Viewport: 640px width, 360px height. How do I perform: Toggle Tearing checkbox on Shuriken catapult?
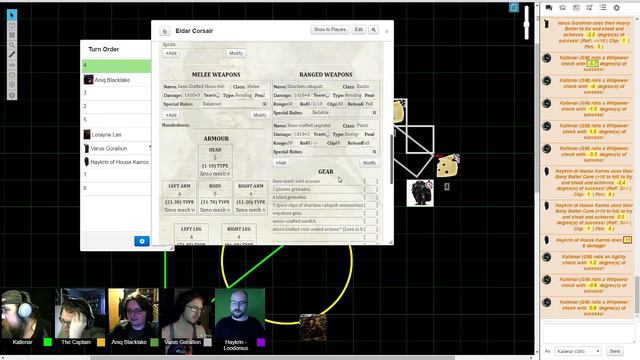(327, 96)
